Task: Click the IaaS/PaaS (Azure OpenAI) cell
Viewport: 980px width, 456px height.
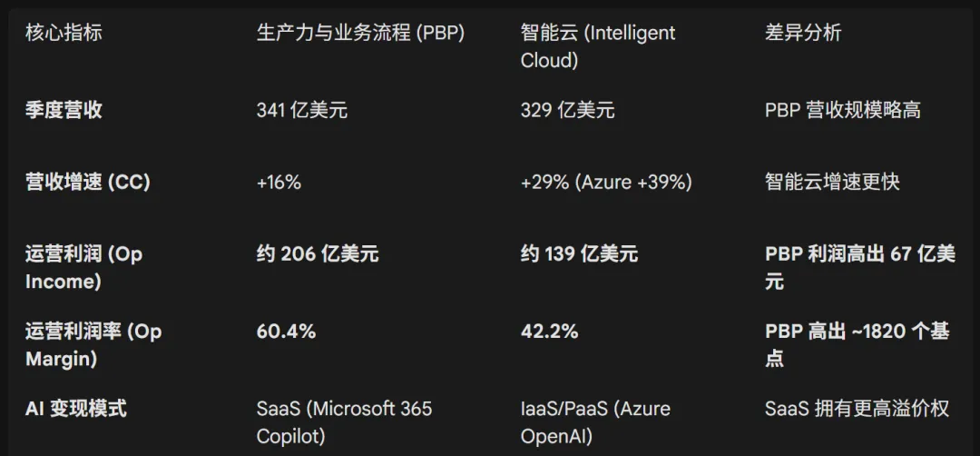Action: tap(595, 421)
